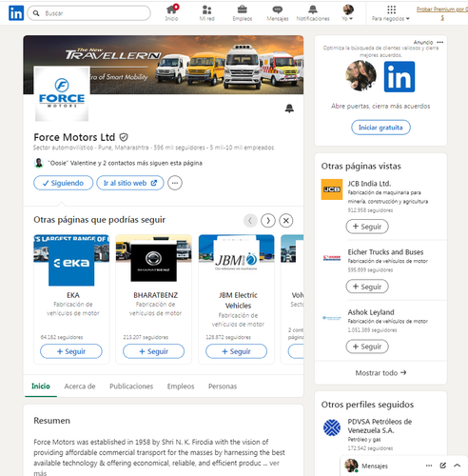
Task: Click the verified badge beside Force Motors Ltd
Action: tap(124, 137)
